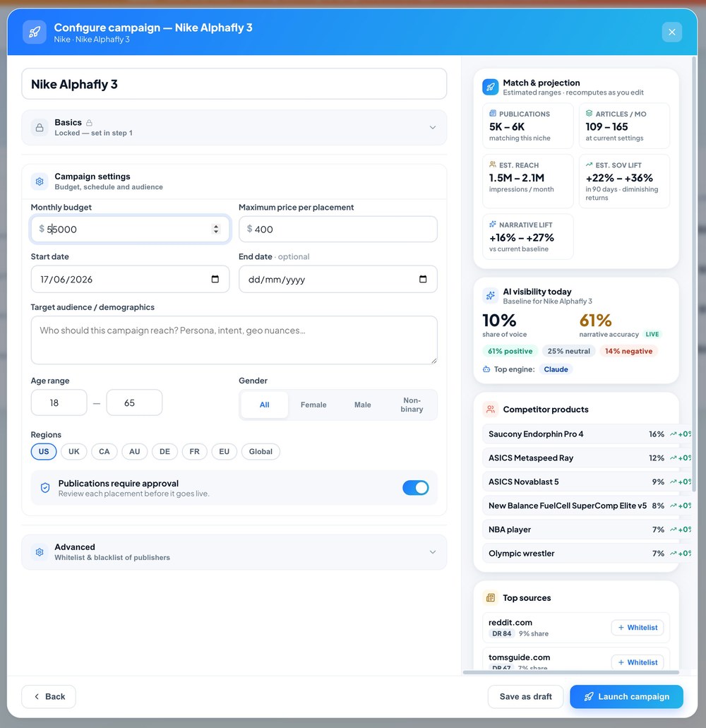
Task: Open the End date calendar picker
Action: [x=423, y=279]
